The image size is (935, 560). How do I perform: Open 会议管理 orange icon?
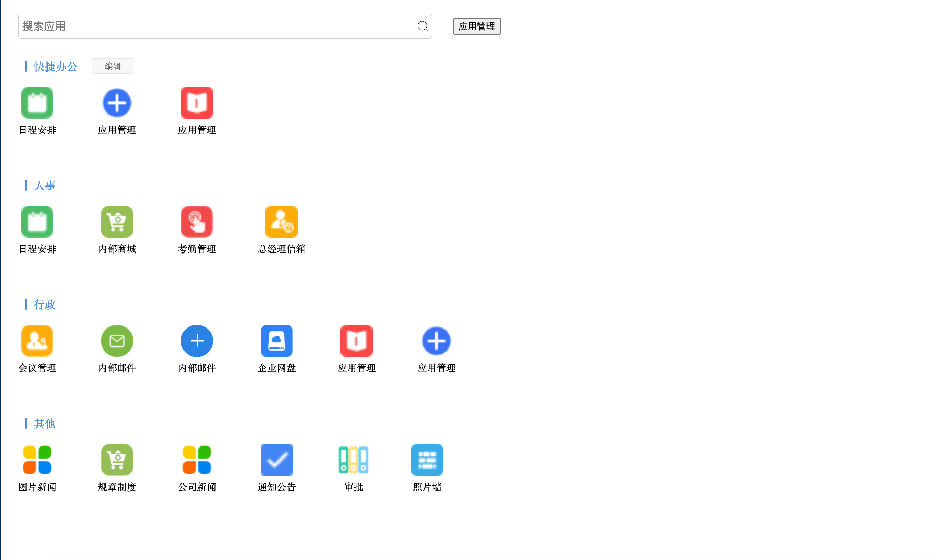coord(37,341)
